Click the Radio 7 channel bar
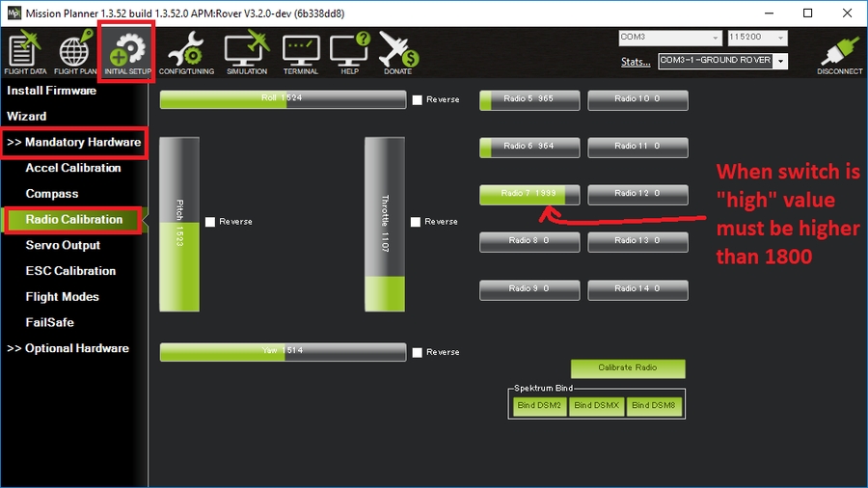Screen dimensions: 868x488 (530, 194)
